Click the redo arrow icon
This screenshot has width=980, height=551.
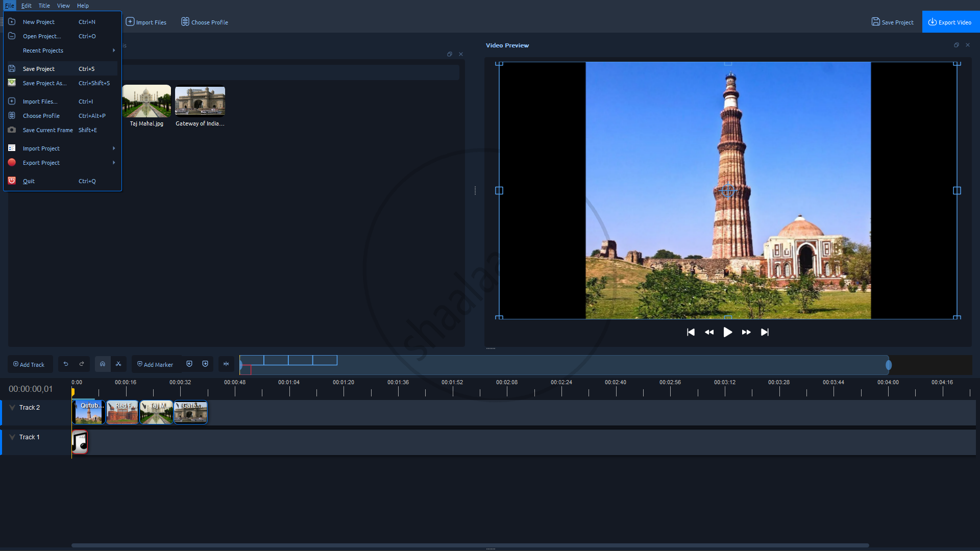82,364
